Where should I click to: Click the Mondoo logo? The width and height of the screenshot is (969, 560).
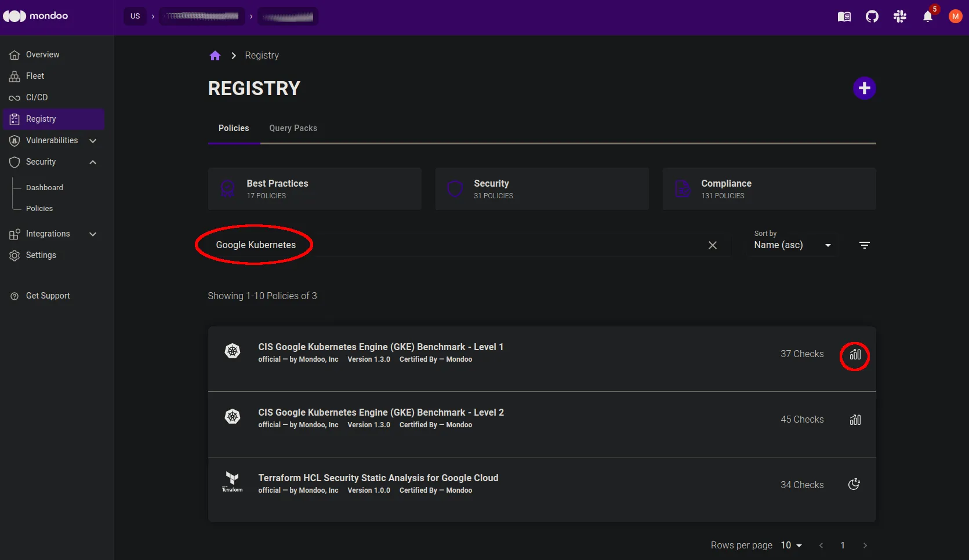click(35, 16)
